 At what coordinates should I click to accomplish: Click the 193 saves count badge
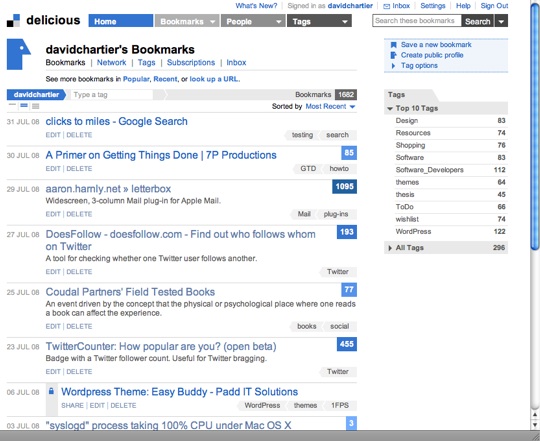[x=347, y=232]
